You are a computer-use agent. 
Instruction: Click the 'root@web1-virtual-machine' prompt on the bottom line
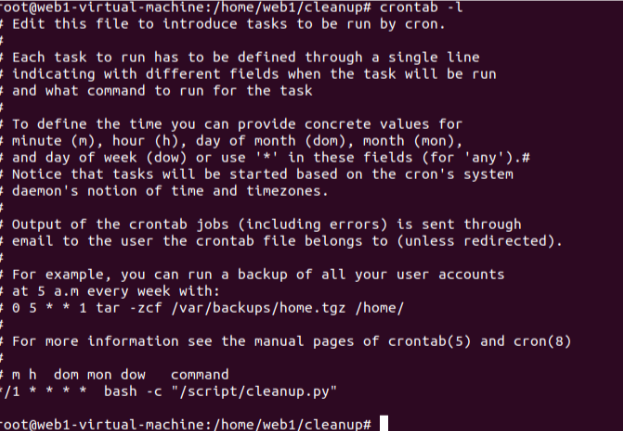click(100, 424)
